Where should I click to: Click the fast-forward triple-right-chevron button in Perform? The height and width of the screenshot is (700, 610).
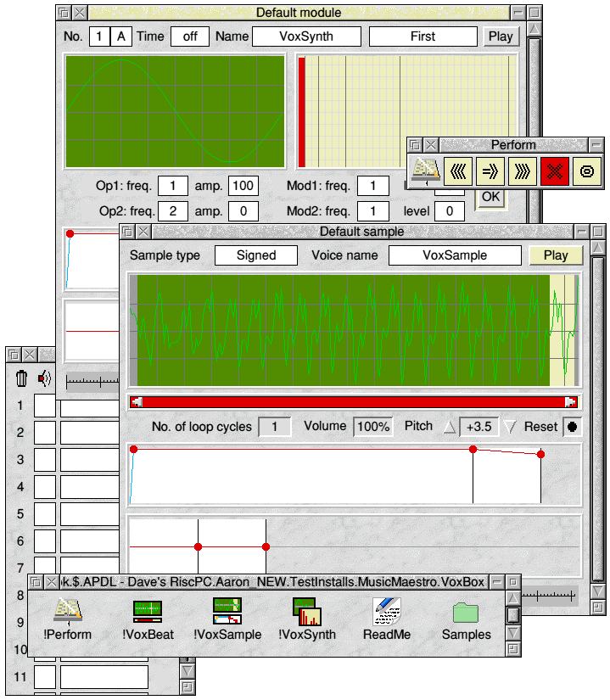click(522, 171)
